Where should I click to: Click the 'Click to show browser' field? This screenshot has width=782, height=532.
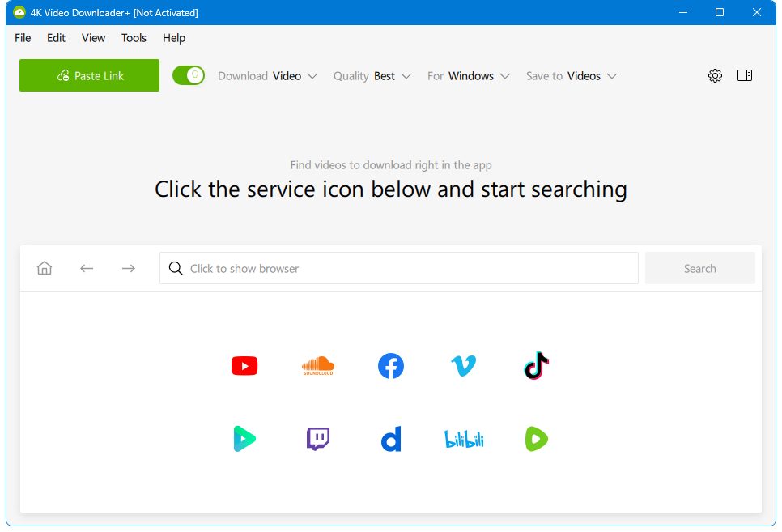click(x=398, y=269)
